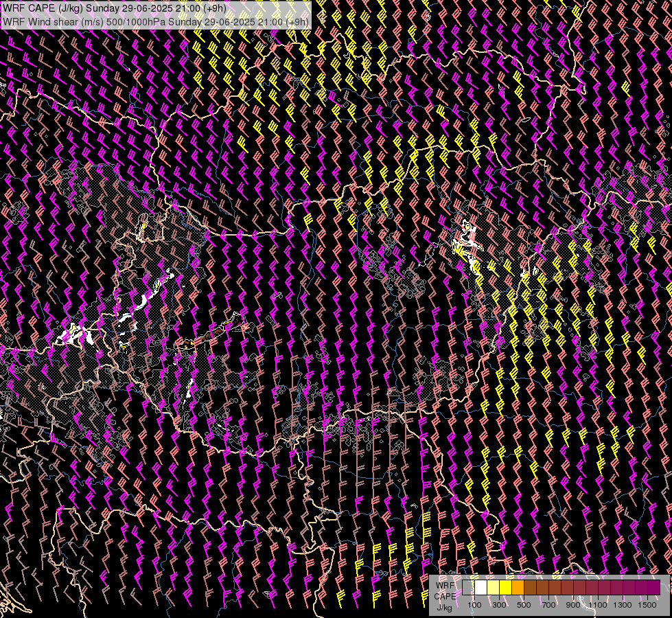Image resolution: width=672 pixels, height=618 pixels.
Task: Select the gray below-100 CAPE legend swatch
Action: tap(468, 587)
